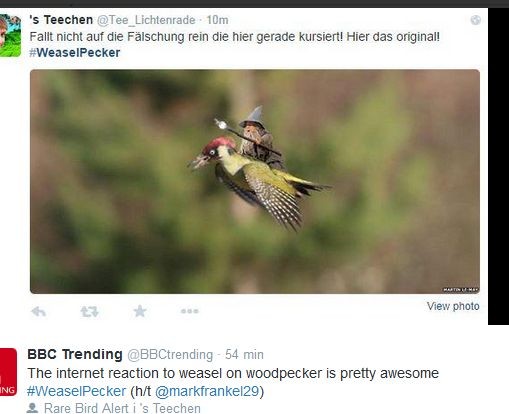This screenshot has width=509, height=414.
Task: Open the #WeaselPecker hashtag in the first tweet
Action: pyautogui.click(x=74, y=53)
